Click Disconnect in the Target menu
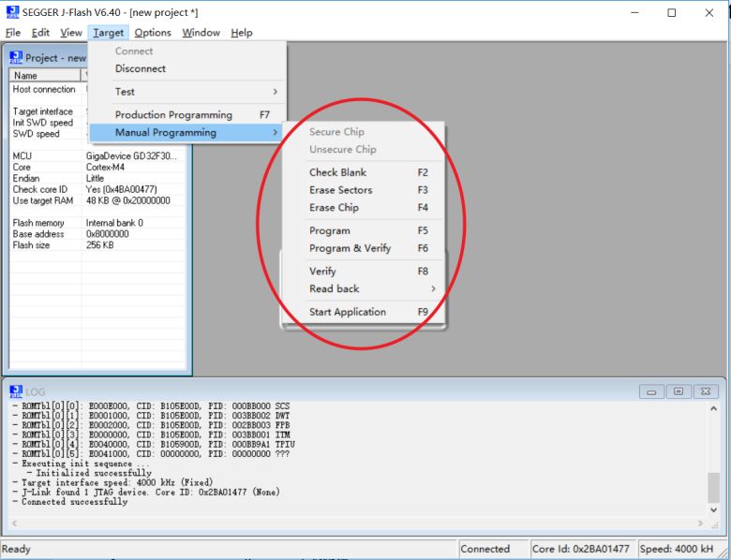Image resolution: width=731 pixels, height=560 pixels. (x=141, y=69)
